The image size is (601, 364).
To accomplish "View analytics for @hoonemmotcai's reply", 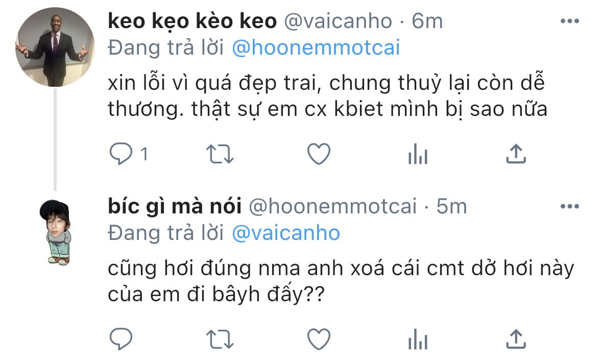I will click(418, 339).
